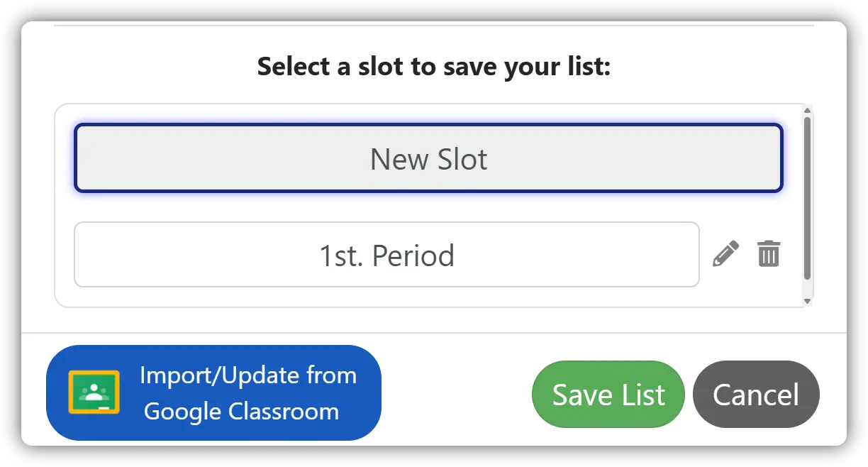The height and width of the screenshot is (467, 868).
Task: Click the "1st. Period" text label
Action: (x=386, y=255)
